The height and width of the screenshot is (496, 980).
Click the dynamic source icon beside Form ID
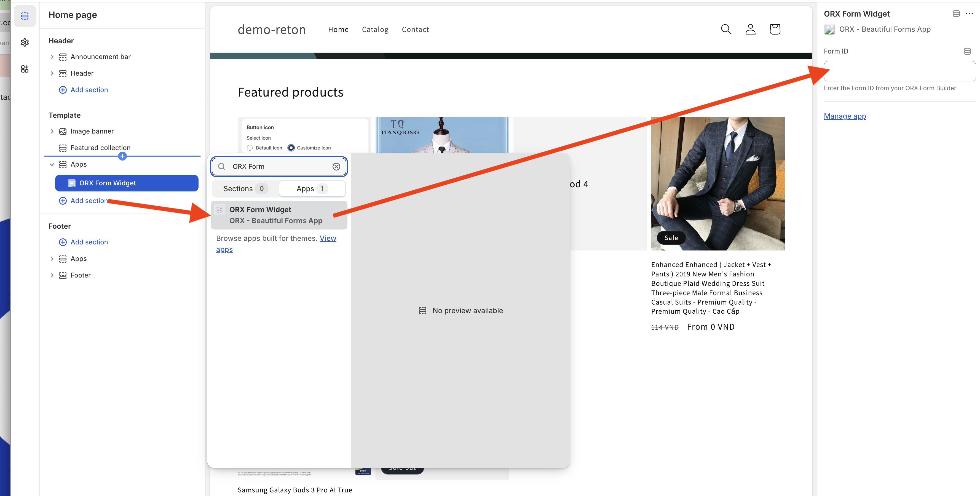(967, 51)
